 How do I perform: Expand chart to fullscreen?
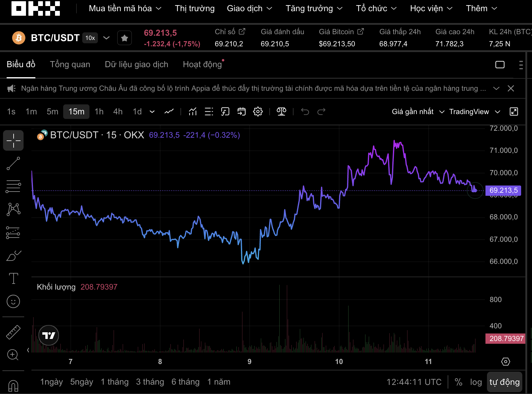tap(514, 112)
